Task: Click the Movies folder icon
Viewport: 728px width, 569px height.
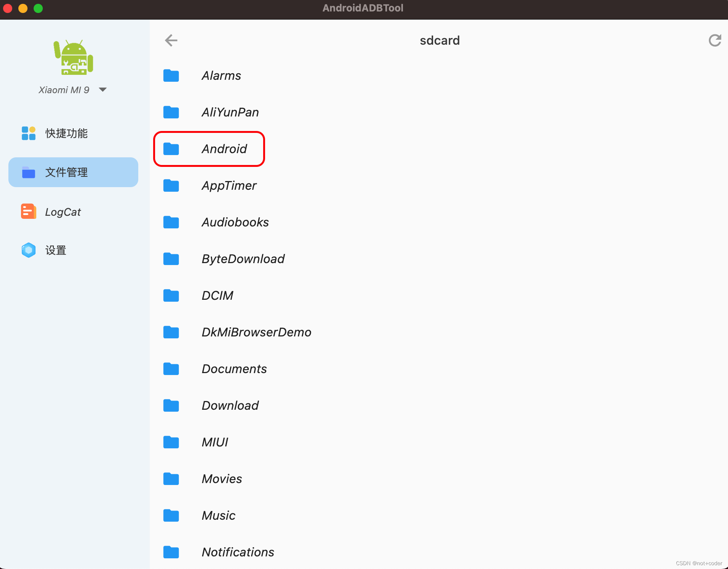Action: point(171,479)
